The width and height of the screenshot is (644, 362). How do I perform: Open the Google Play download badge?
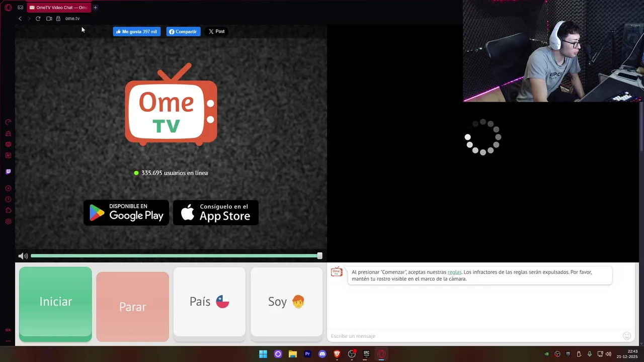126,213
